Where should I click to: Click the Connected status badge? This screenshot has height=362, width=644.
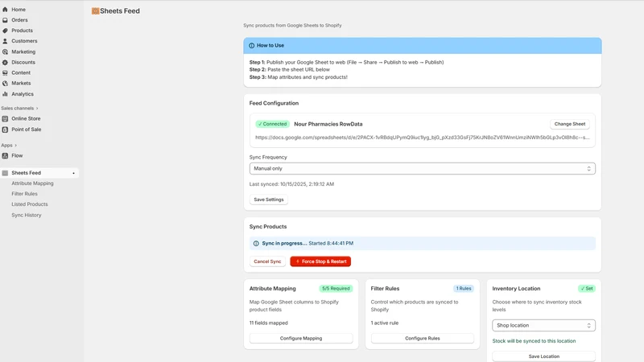point(272,124)
